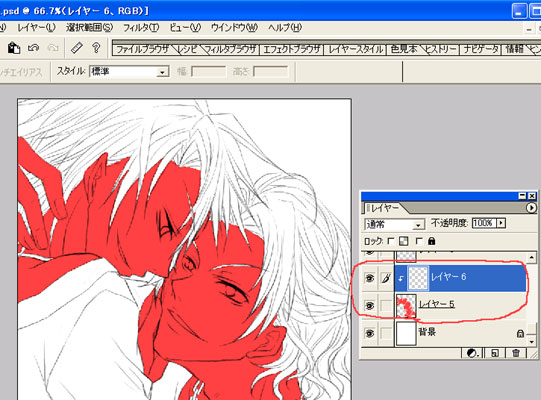Click the Step Backward undo arrow icon

click(x=33, y=48)
